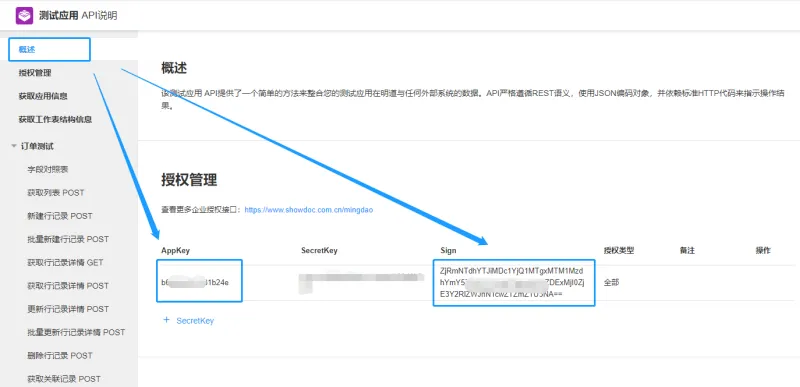Open the 概述 sidebar item
Screen dimensions: 800x387
point(27,49)
